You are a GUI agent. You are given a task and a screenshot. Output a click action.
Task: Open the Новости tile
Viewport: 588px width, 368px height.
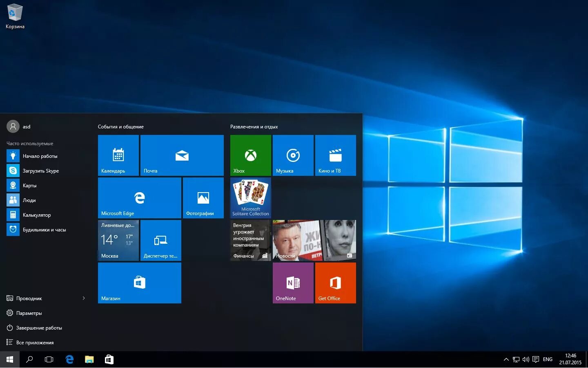click(x=314, y=240)
